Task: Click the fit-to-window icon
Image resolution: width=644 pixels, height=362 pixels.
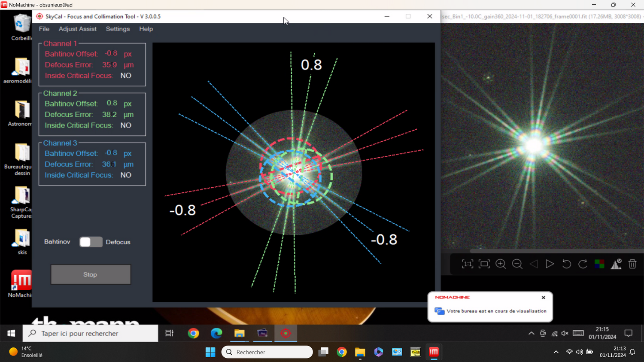Action: pyautogui.click(x=484, y=264)
